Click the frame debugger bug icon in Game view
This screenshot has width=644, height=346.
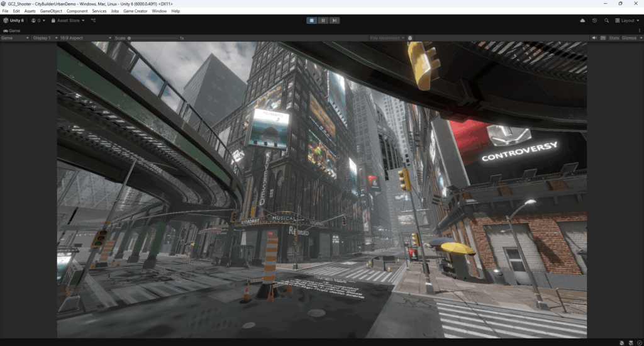pos(410,38)
